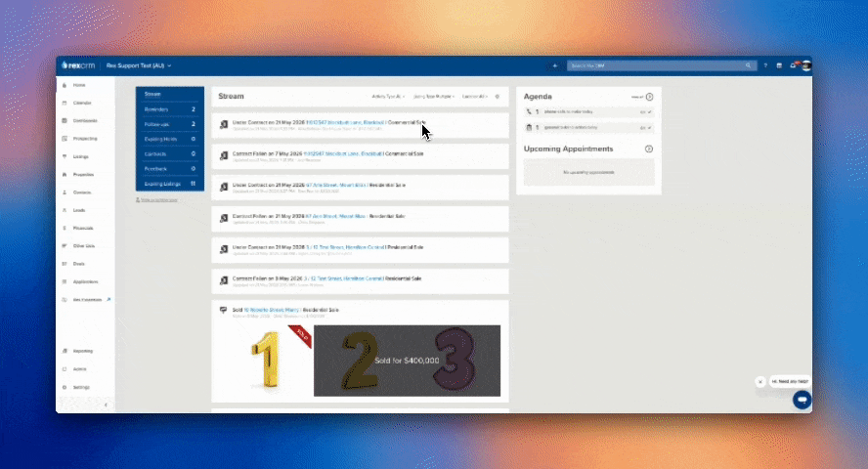Open Test Street link in Contract Fallen 9 May row

point(343,278)
